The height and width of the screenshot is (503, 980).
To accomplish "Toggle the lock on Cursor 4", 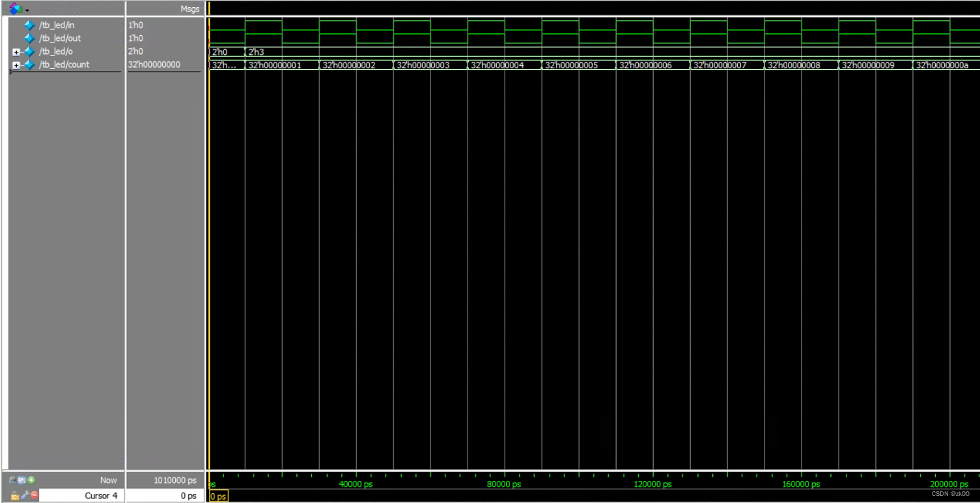I will pyautogui.click(x=14, y=496).
